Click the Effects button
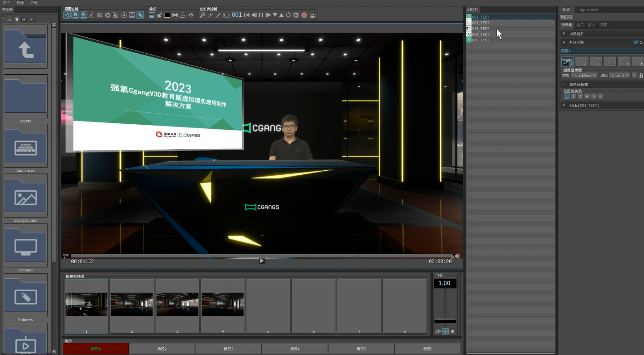The width and height of the screenshot is (644, 355). [566, 18]
